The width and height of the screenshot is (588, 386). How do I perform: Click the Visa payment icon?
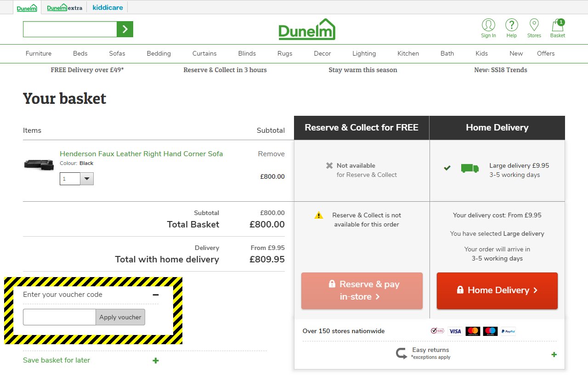[x=455, y=331]
